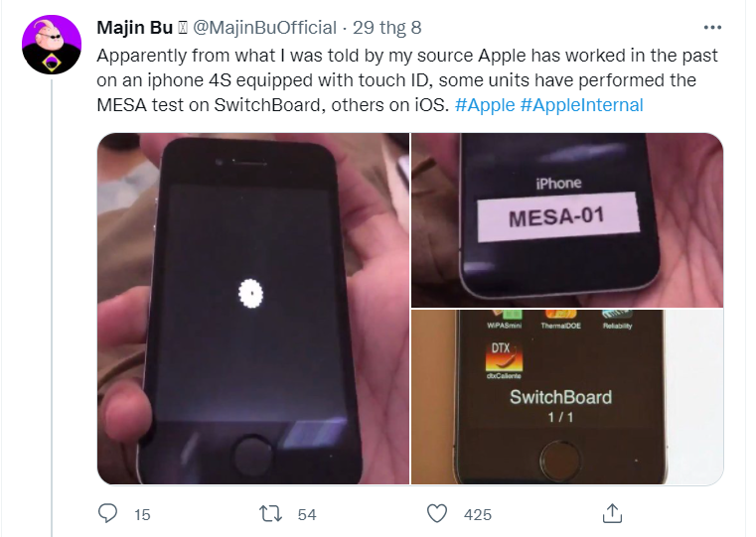Open the three-dot more options menu
756x537 pixels.
click(x=712, y=28)
